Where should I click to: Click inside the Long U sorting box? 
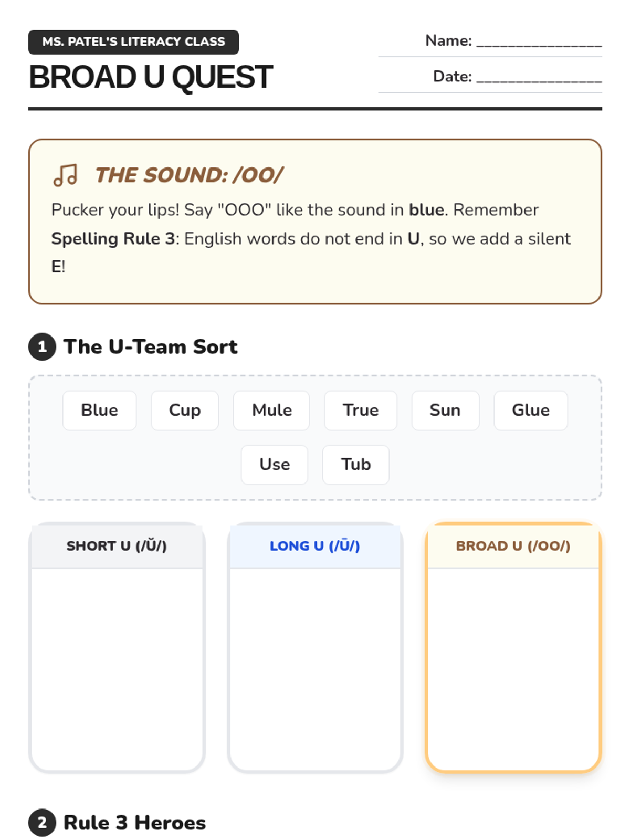pyautogui.click(x=315, y=668)
